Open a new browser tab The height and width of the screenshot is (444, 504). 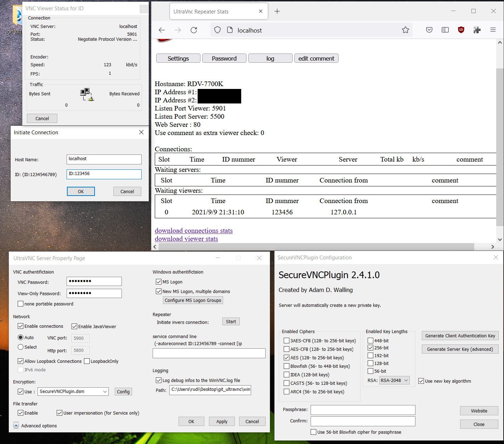[x=277, y=11]
